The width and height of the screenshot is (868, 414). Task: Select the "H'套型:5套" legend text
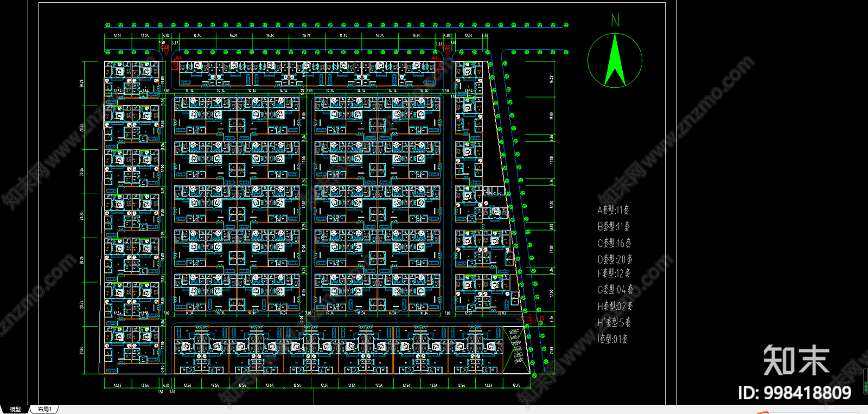614,322
